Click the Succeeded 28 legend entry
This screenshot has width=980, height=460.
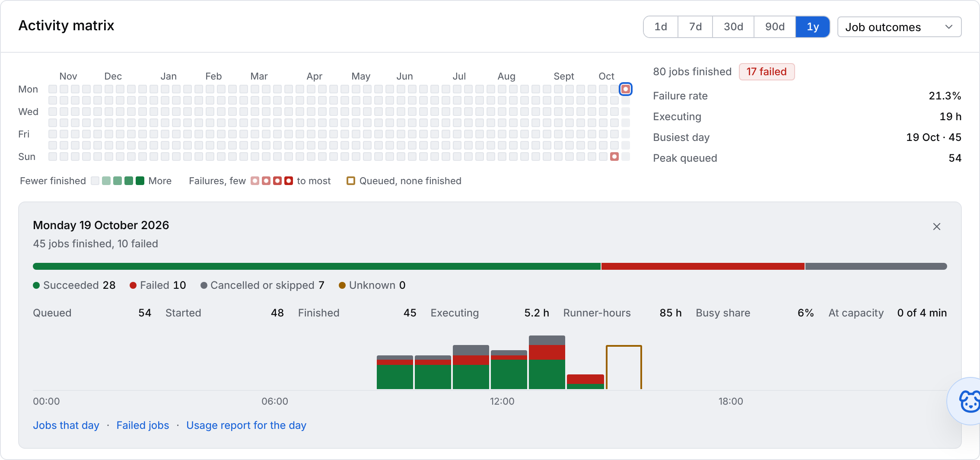(x=74, y=285)
